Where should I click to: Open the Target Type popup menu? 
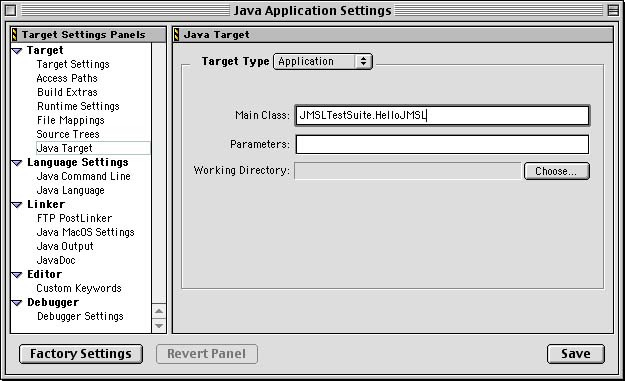click(323, 61)
